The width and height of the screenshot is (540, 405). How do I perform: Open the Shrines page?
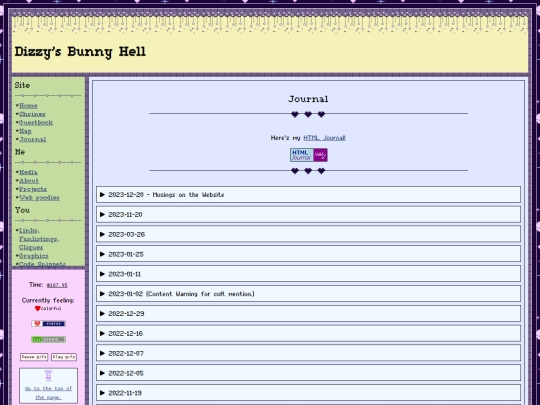(x=32, y=114)
